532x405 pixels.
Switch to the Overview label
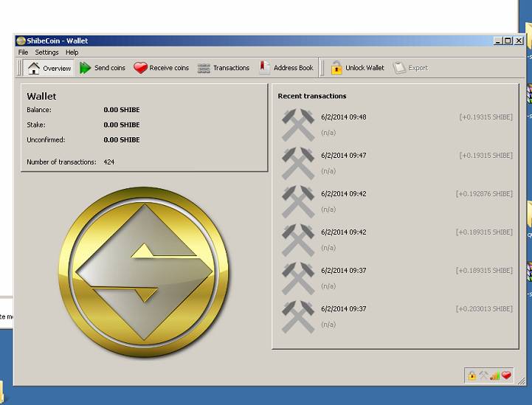click(x=57, y=69)
